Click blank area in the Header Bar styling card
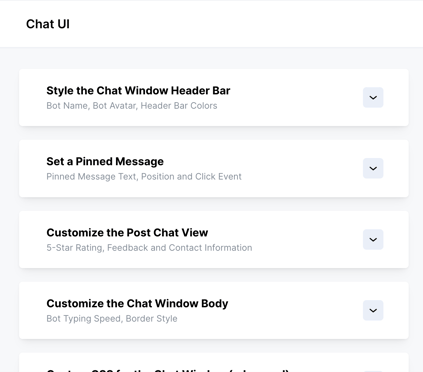This screenshot has width=423, height=372. [293, 97]
